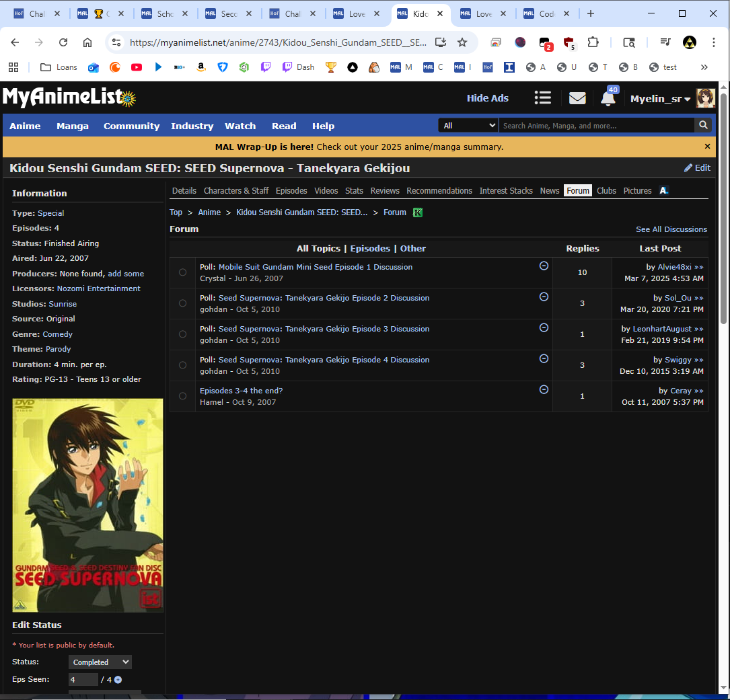Open the messages envelope icon

tap(577, 98)
